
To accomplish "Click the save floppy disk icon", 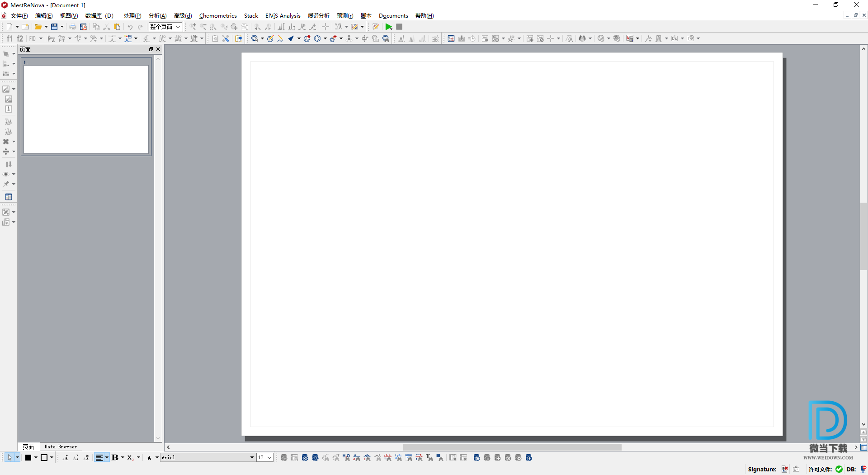I will tap(54, 27).
